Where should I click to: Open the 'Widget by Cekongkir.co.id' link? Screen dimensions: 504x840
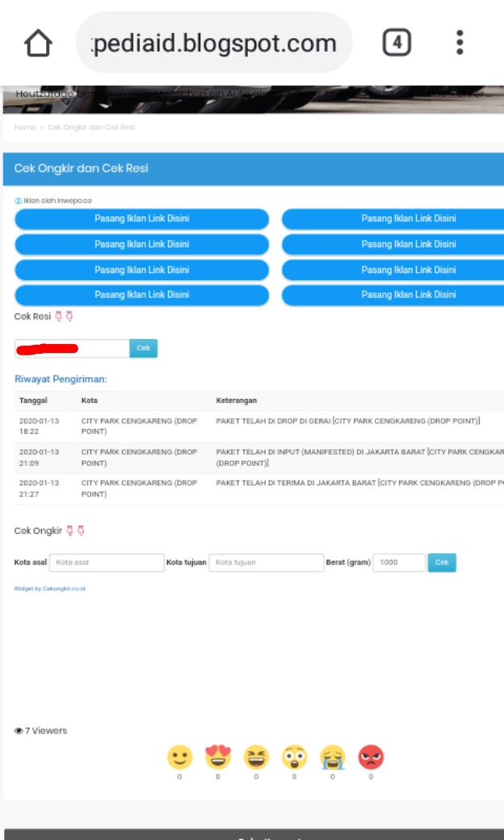tap(50, 589)
